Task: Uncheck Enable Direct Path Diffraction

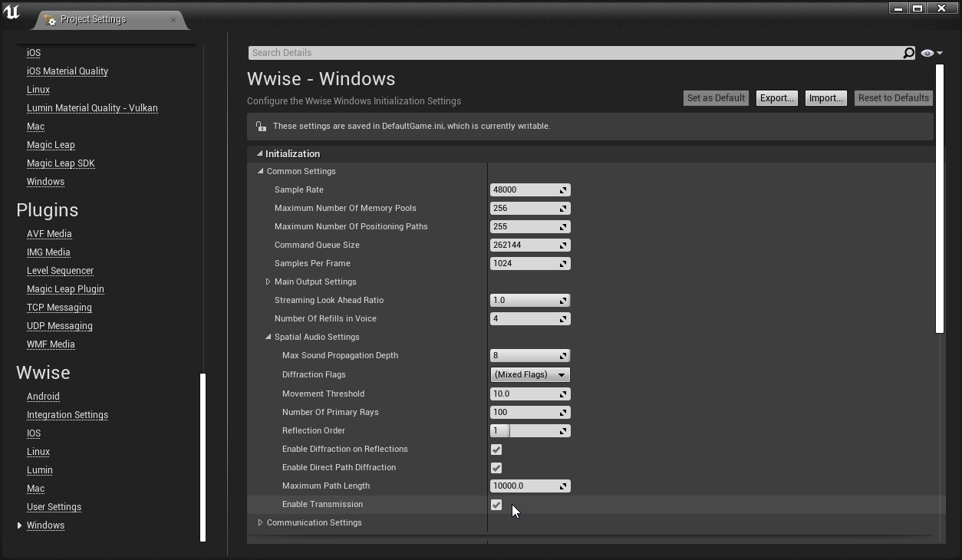Action: pyautogui.click(x=496, y=468)
